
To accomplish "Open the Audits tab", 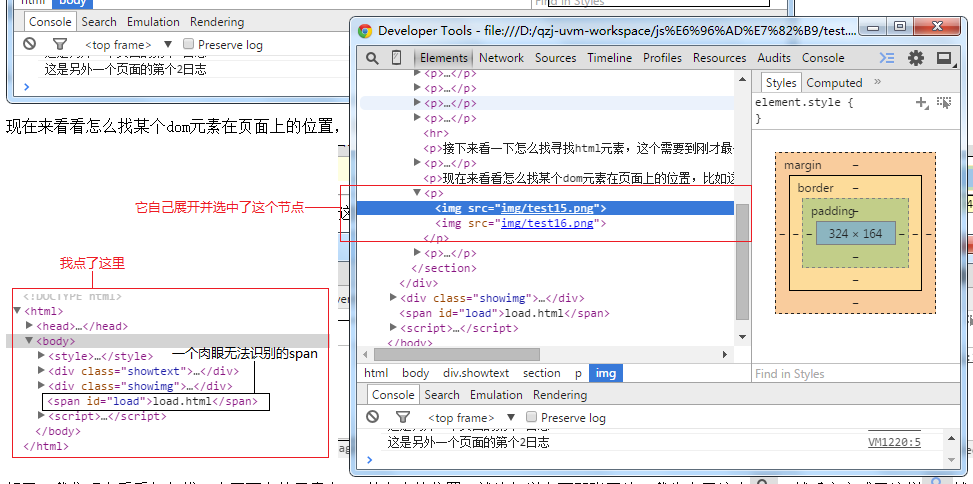I will click(x=774, y=58).
